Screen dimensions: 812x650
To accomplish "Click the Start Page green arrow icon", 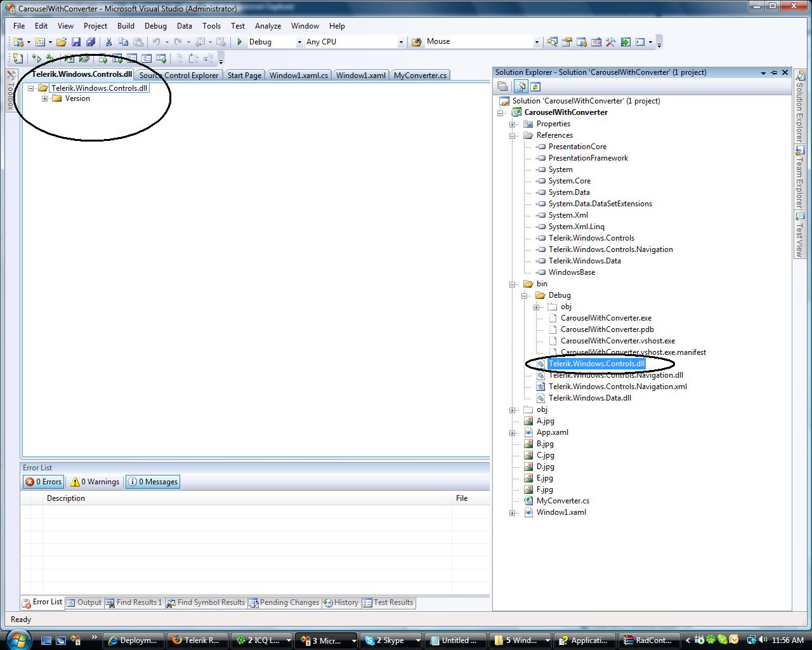I will click(x=625, y=42).
